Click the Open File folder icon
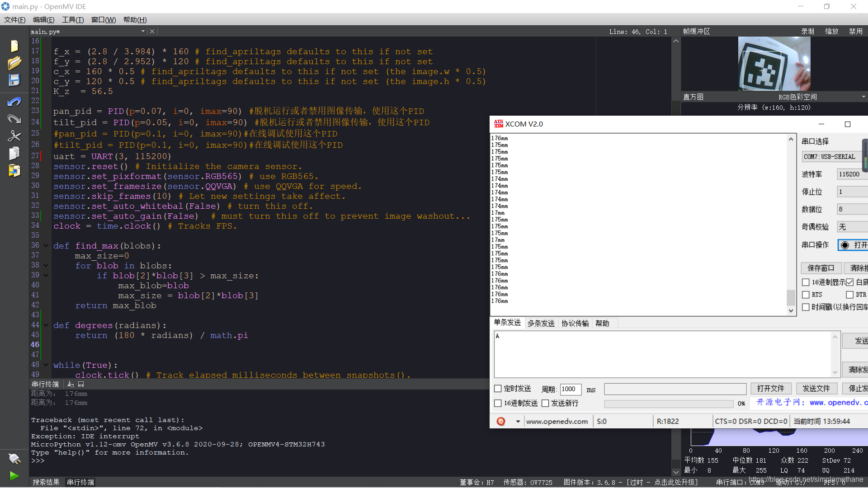Image resolution: width=868 pixels, height=488 pixels. click(14, 63)
